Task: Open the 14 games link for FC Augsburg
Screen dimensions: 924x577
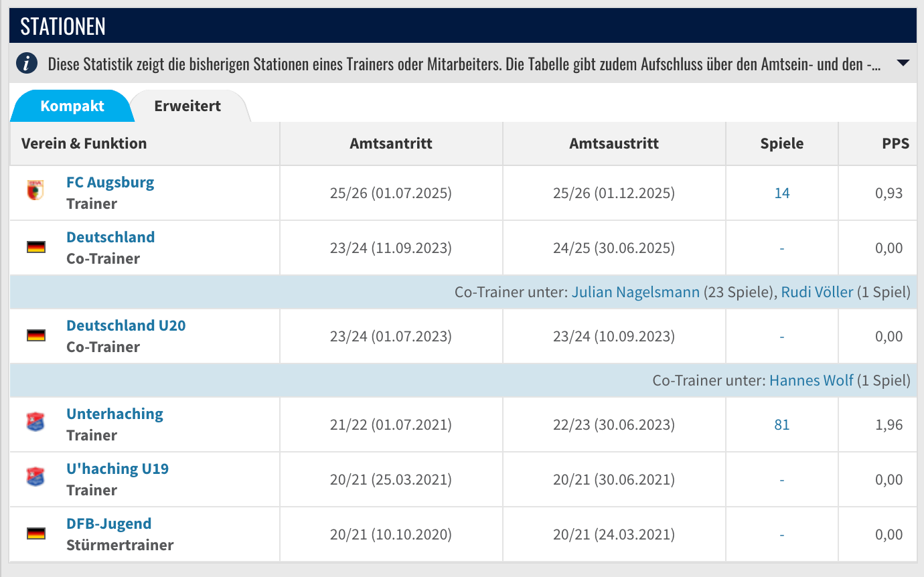Action: [x=782, y=193]
